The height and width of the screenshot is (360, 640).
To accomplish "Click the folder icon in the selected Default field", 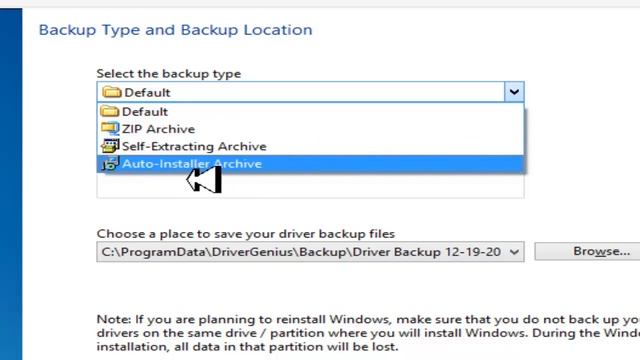I will click(111, 92).
